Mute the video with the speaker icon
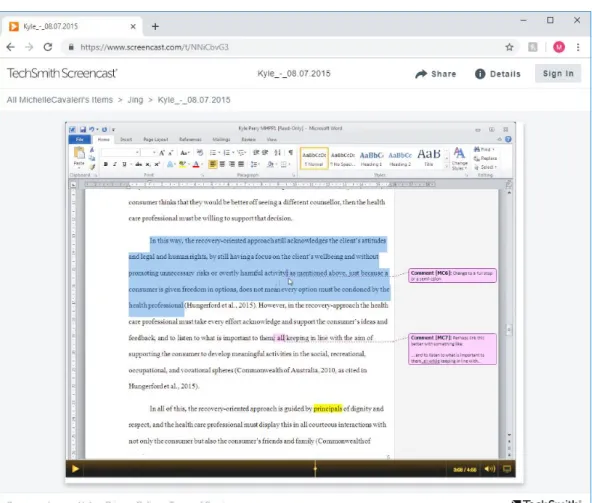Viewport: 592px width, 503px height. (490, 469)
